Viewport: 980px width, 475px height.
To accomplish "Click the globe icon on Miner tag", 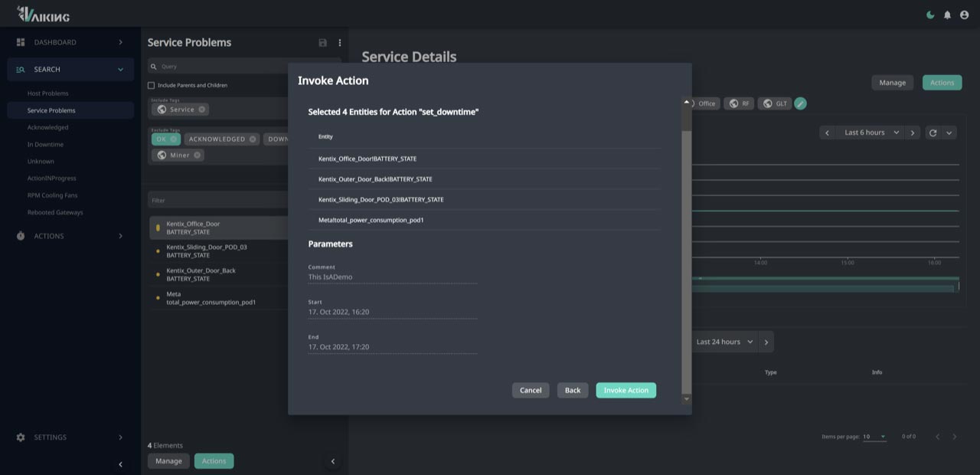I will [162, 155].
